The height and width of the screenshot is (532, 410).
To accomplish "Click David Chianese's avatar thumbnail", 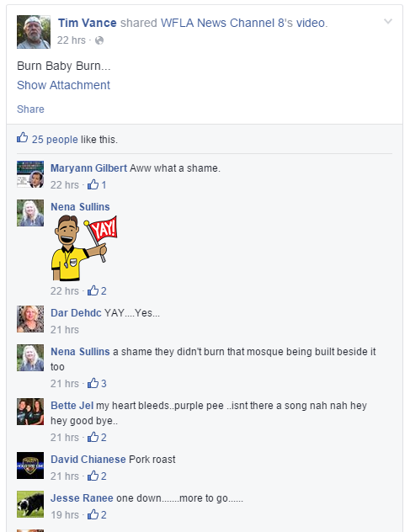I will 30,465.
